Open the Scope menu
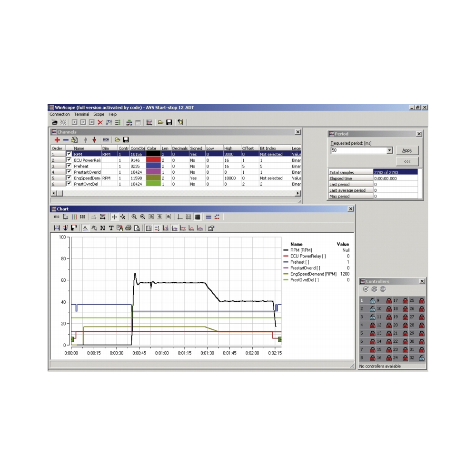 click(99, 114)
